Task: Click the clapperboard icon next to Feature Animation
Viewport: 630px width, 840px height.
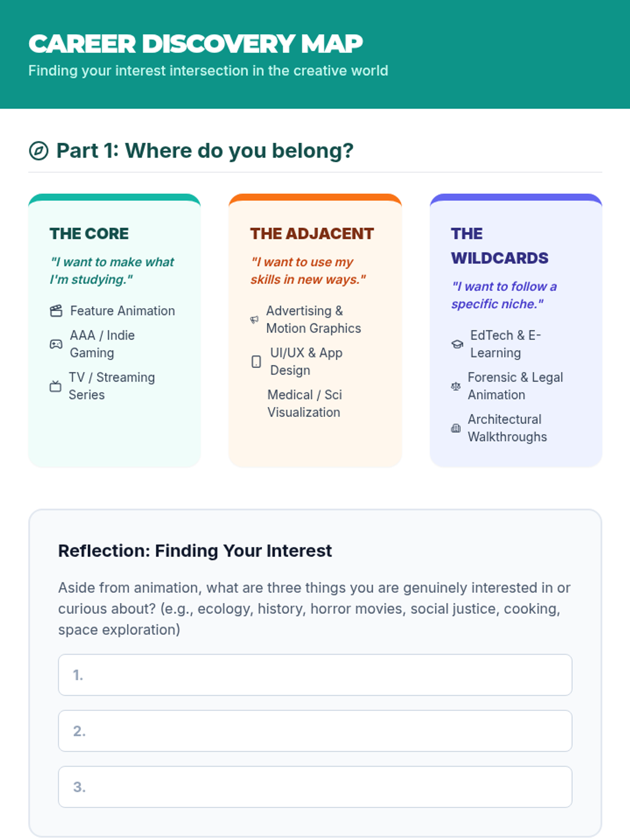Action: 56,311
